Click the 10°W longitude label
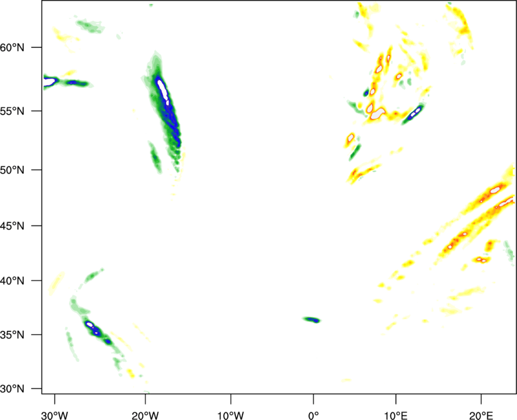This screenshot has width=517, height=420. click(231, 415)
